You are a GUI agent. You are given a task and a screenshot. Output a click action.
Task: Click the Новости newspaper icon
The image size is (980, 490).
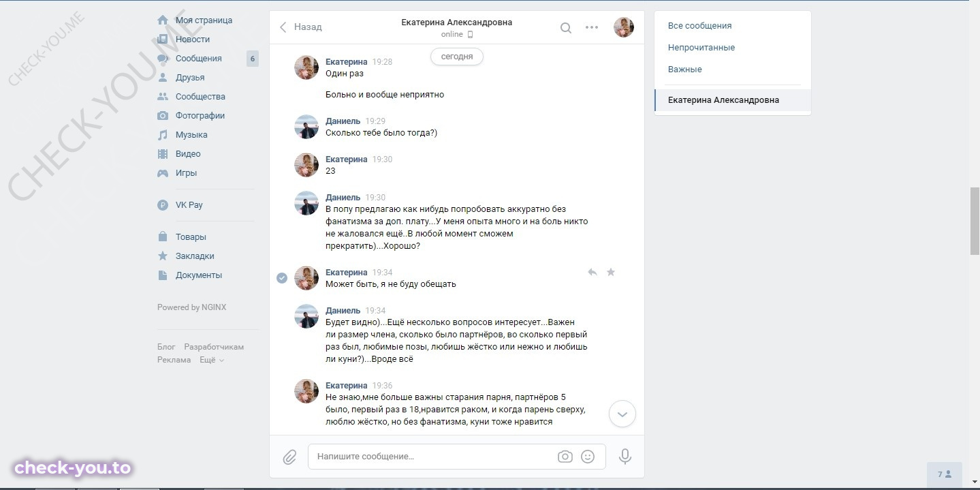[x=163, y=40]
